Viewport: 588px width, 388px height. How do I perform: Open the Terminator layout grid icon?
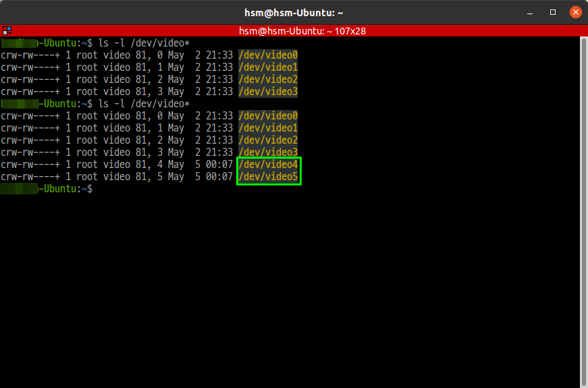tap(7, 31)
